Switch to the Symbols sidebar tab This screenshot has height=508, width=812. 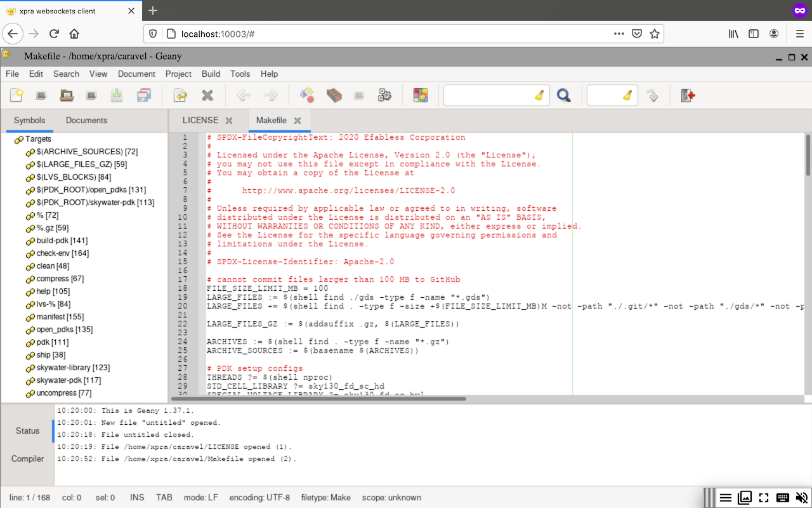point(29,120)
